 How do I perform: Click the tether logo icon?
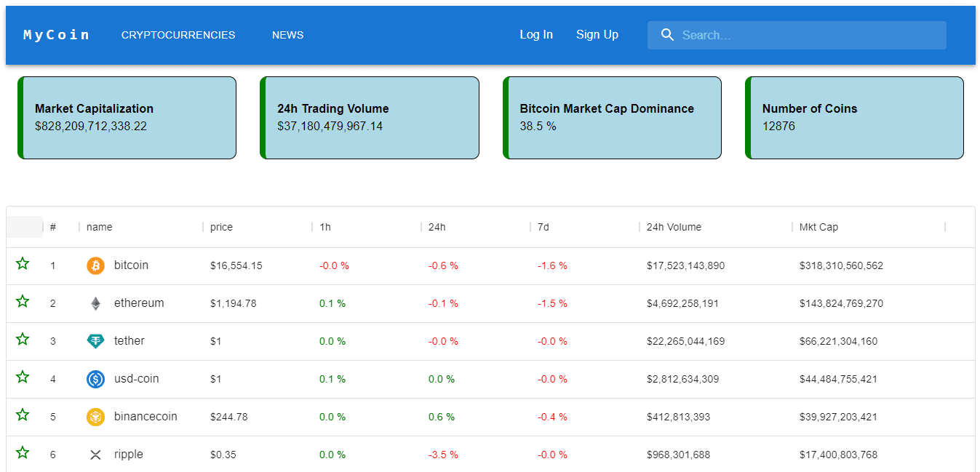pyautogui.click(x=95, y=341)
